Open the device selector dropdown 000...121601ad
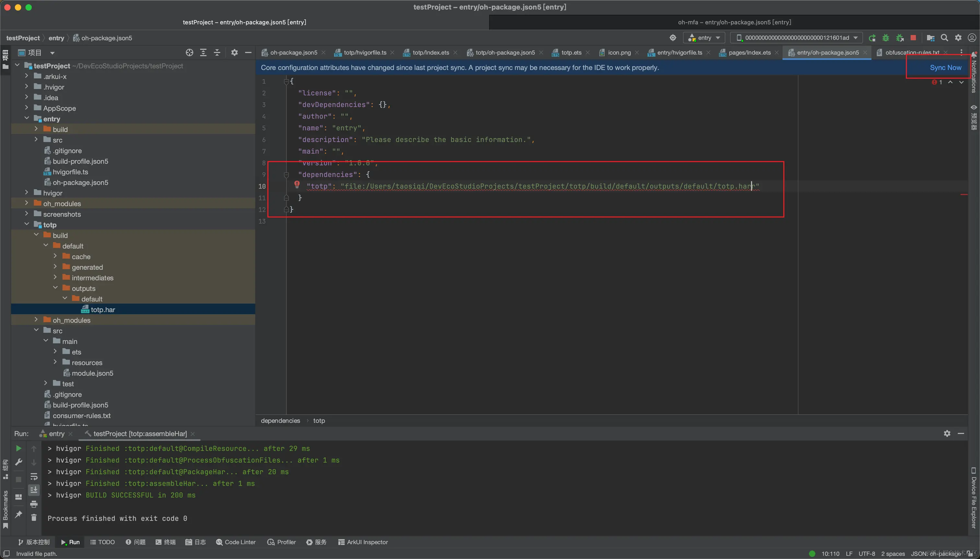Viewport: 980px width, 559px height. 796,38
